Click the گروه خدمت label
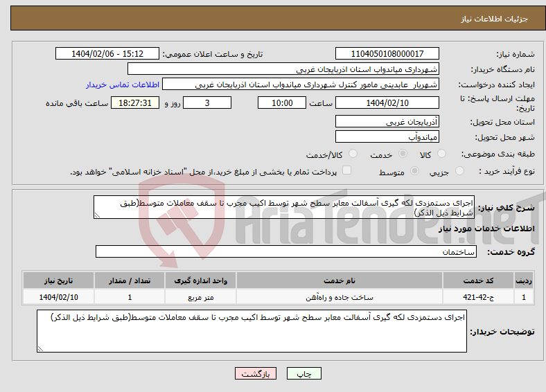Viewport: 546px width, 392px height. pos(511,251)
